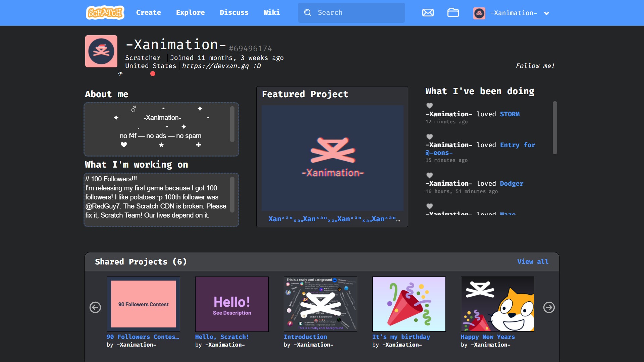Click the left carousel arrow in Shared Projects
Image resolution: width=644 pixels, height=362 pixels.
pos(95,307)
